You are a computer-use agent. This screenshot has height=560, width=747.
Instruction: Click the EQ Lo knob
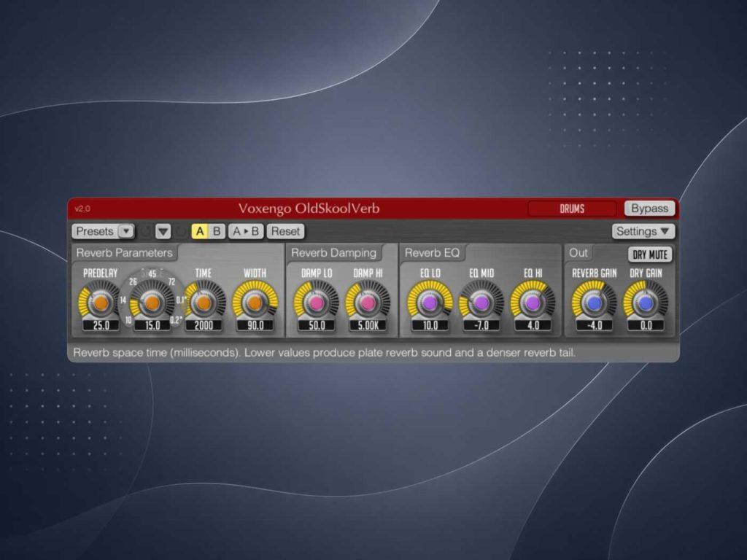tap(430, 303)
